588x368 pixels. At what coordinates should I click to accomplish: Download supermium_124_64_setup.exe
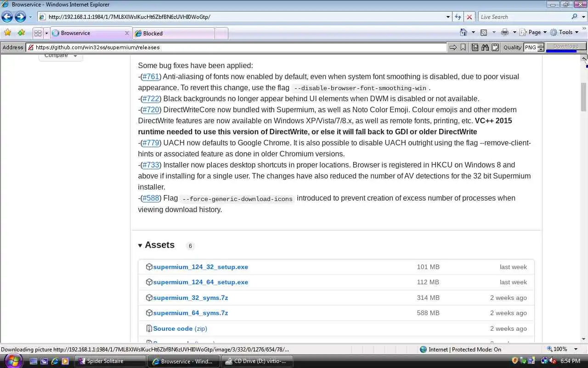point(200,282)
